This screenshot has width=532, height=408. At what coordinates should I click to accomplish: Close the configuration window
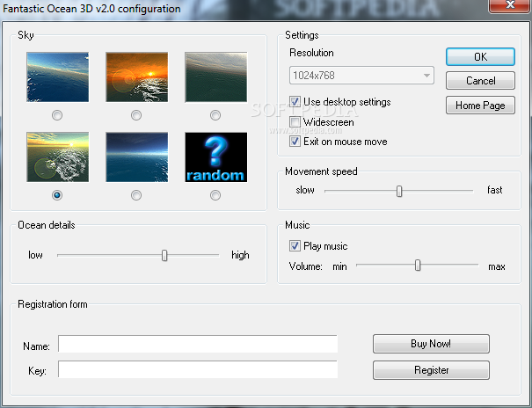pos(509,5)
